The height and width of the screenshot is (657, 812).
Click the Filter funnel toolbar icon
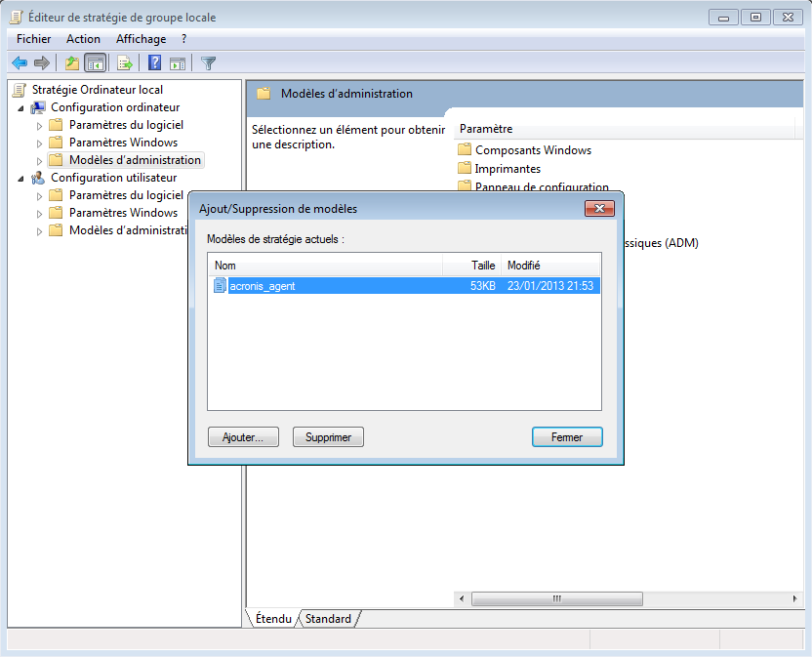(x=208, y=63)
